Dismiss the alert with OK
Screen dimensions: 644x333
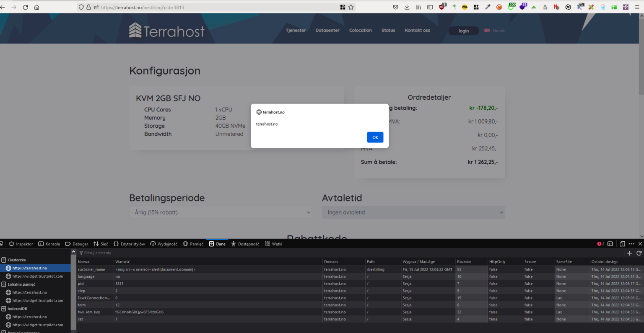click(x=375, y=137)
